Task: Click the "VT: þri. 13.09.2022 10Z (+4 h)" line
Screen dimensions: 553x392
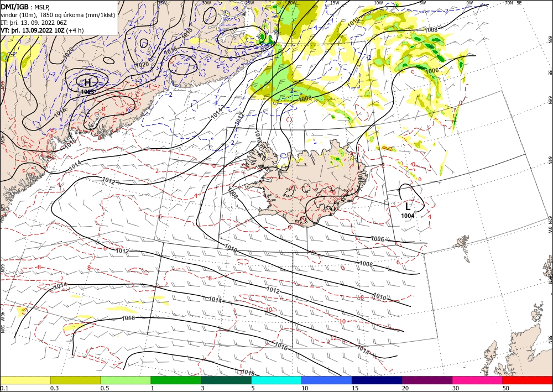Action: click(x=43, y=30)
